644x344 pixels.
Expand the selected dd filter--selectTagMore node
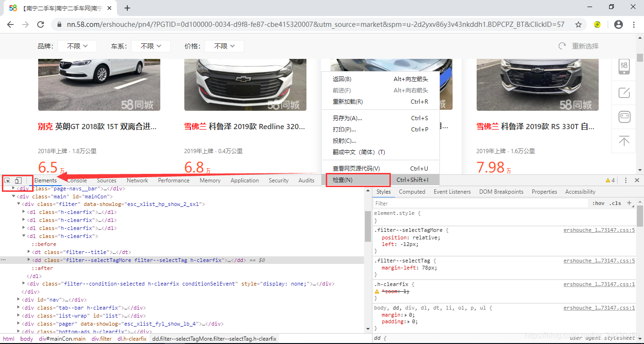(x=29, y=260)
